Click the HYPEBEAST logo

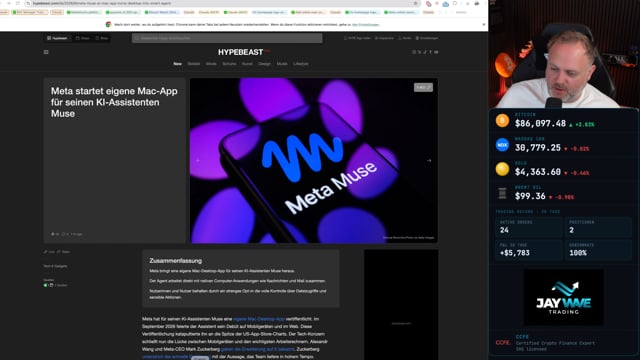pos(240,52)
